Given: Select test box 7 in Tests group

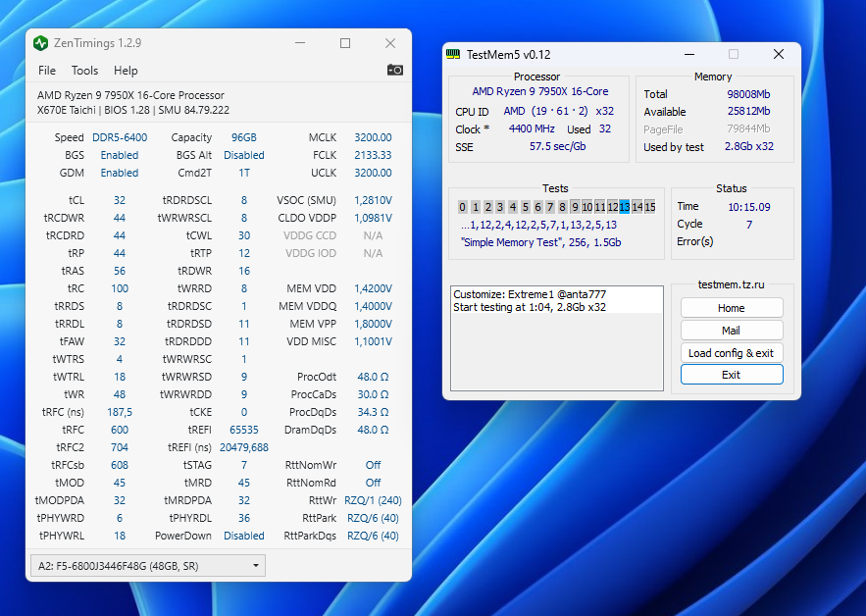Looking at the screenshot, I should point(549,207).
